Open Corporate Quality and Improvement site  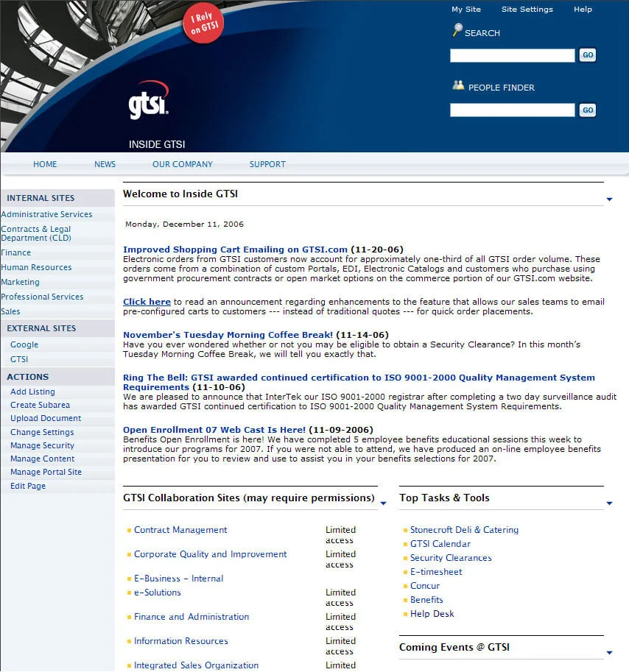point(210,554)
